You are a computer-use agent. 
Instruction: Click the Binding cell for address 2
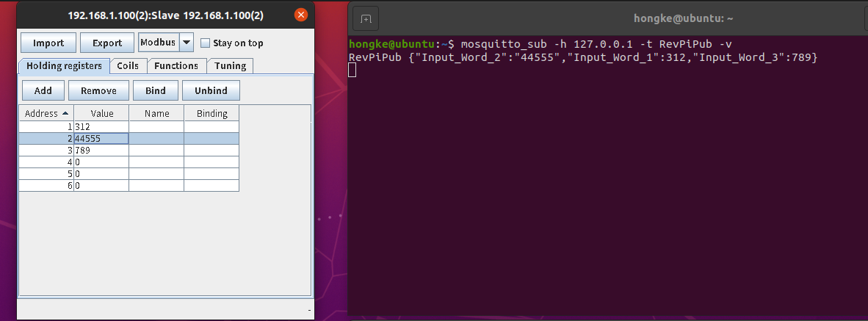(212, 139)
